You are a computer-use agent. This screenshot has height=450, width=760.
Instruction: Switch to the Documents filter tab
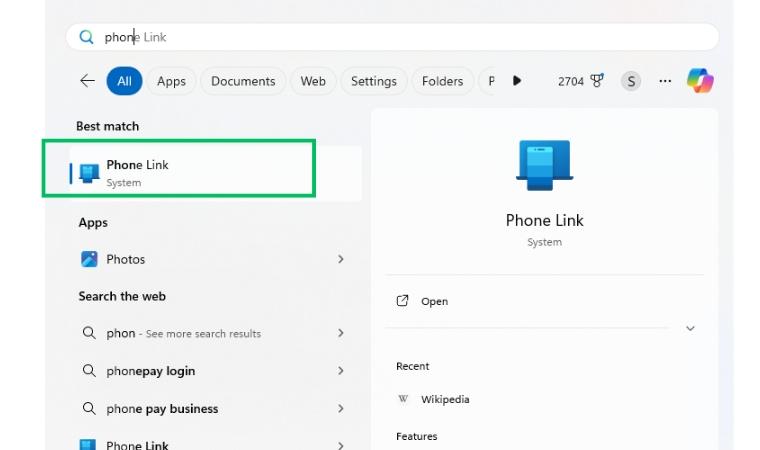coord(243,81)
